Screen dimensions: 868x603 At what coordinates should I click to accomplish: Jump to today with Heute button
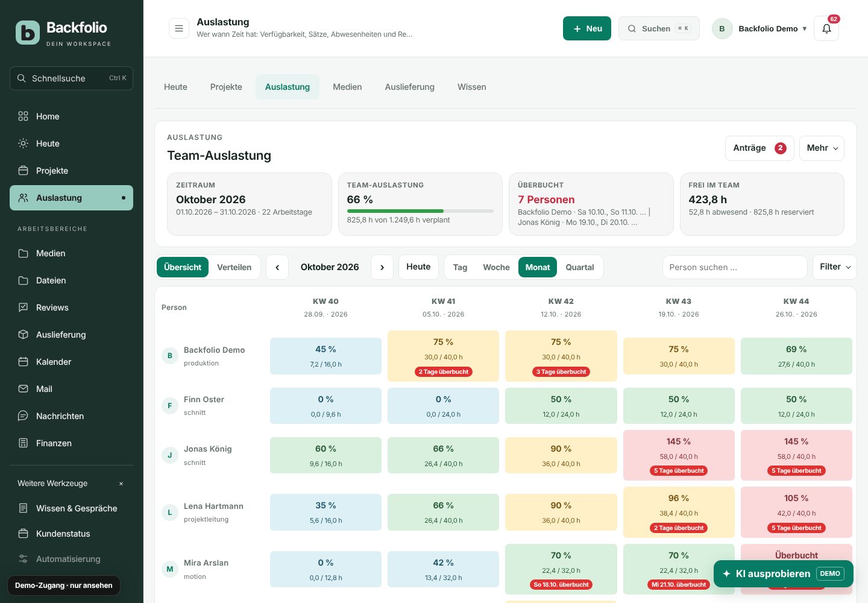[418, 267]
